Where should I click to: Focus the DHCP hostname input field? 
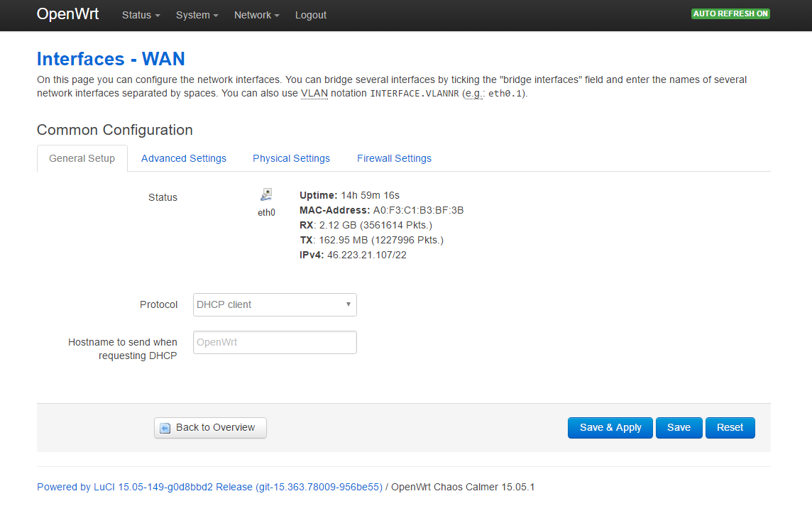click(275, 342)
